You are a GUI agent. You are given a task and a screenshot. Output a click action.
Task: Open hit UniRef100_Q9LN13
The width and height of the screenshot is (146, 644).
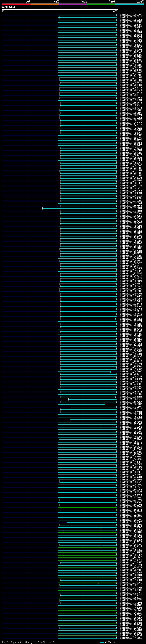tap(131, 18)
